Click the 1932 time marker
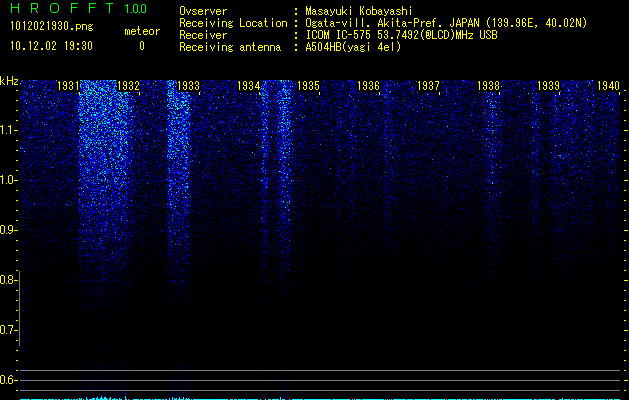 click(x=128, y=85)
